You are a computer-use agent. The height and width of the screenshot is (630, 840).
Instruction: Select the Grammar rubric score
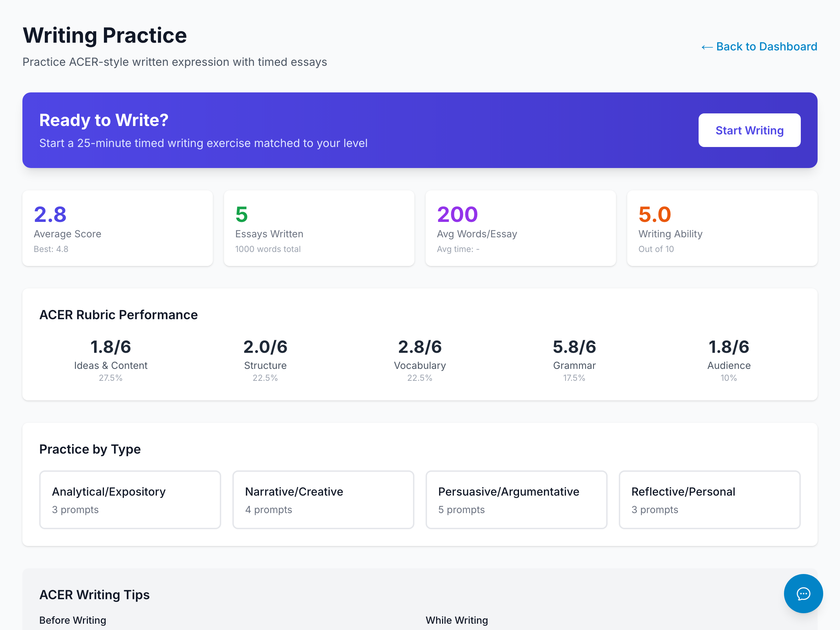pos(574,347)
